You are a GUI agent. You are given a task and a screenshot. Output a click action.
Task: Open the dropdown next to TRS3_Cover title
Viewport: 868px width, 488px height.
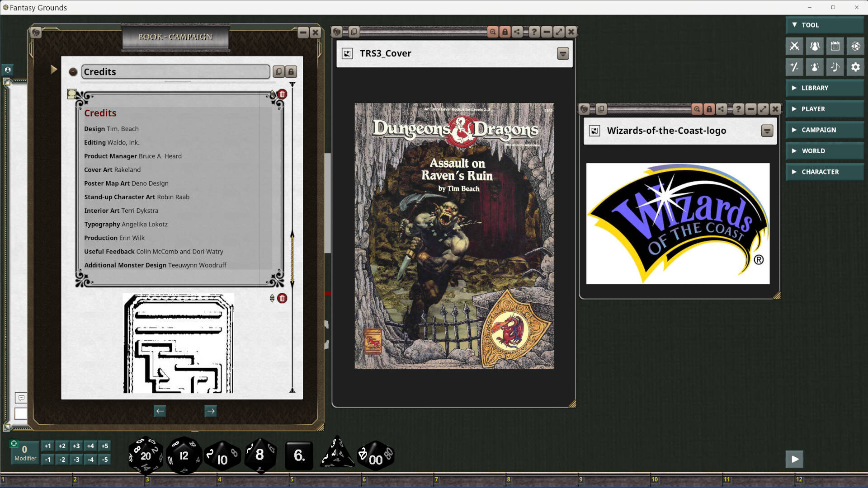click(x=563, y=53)
